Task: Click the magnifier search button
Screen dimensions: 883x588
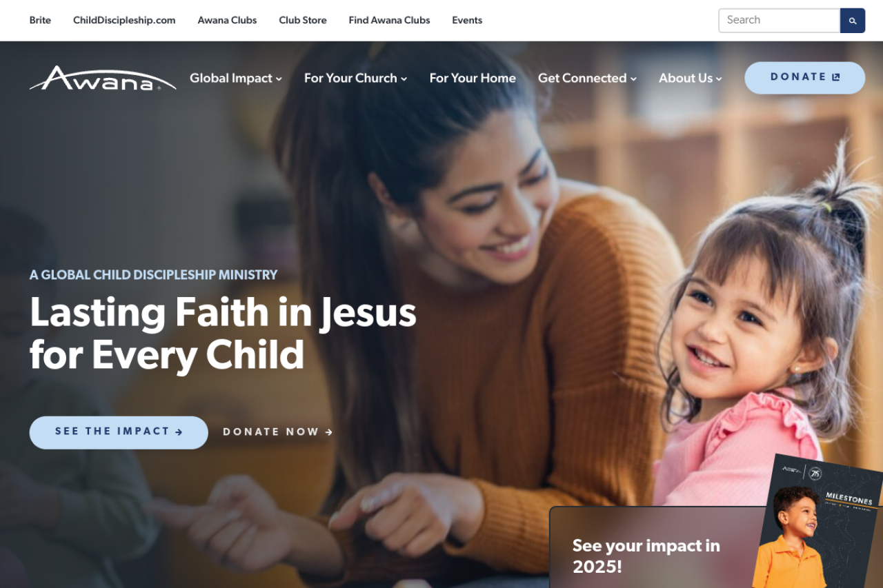Action: (853, 21)
